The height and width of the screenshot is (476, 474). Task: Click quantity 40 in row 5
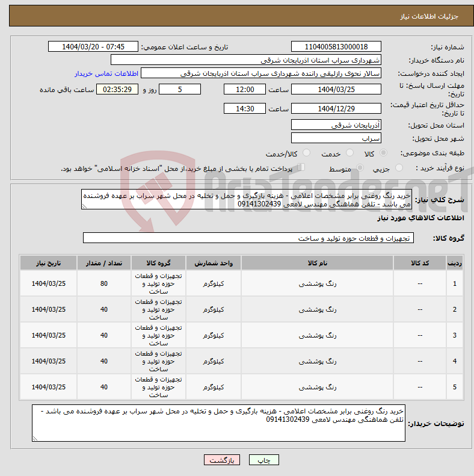[104, 387]
